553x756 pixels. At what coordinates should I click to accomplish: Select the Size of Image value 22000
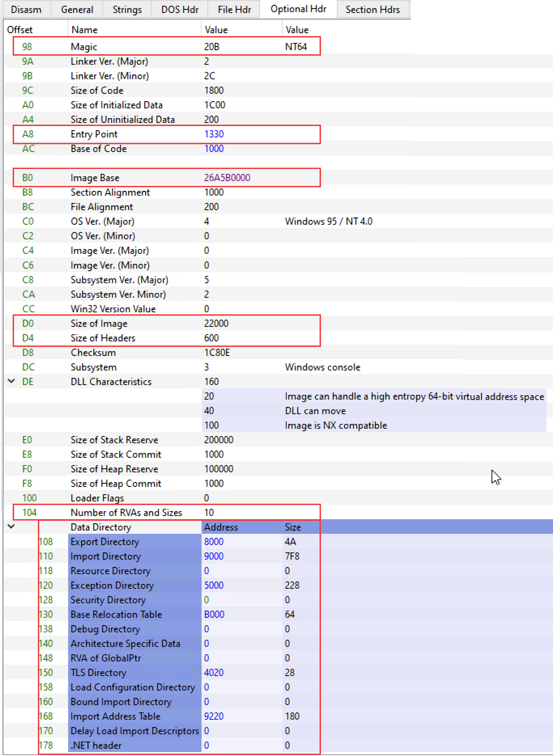(216, 323)
